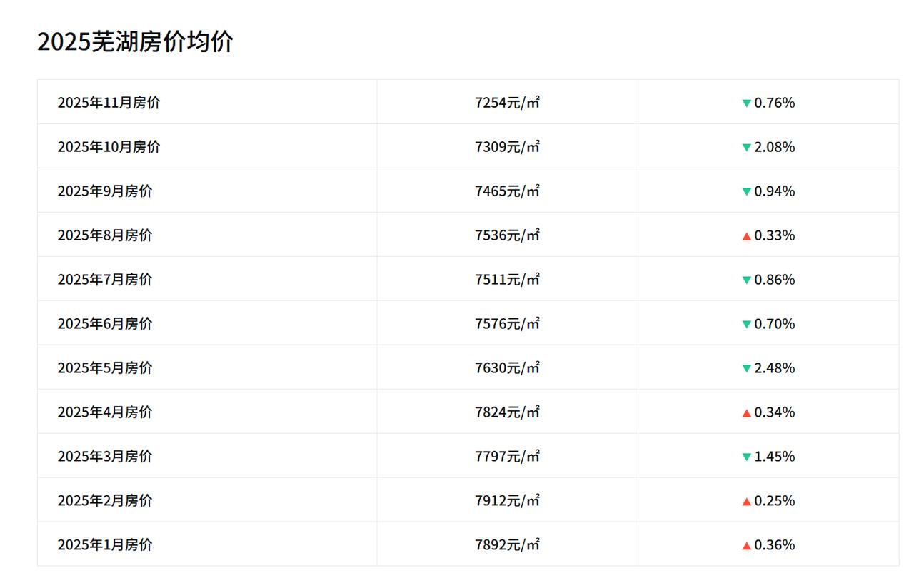Click the 7797元/㎡ price value

[x=507, y=457]
